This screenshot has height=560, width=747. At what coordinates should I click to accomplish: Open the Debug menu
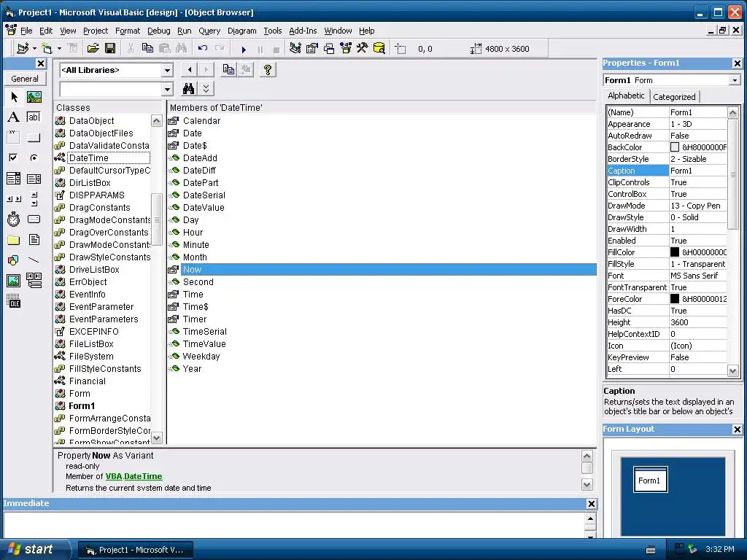coord(158,31)
